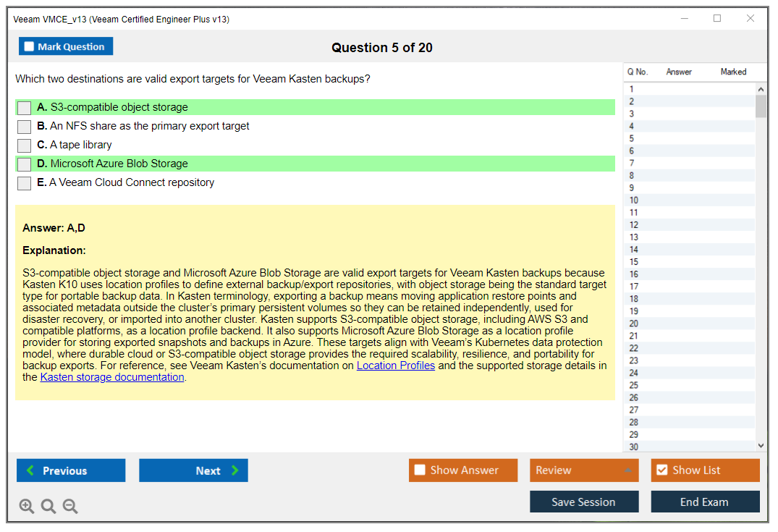Select question 14 in the list
This screenshot has width=778, height=532.
point(690,250)
